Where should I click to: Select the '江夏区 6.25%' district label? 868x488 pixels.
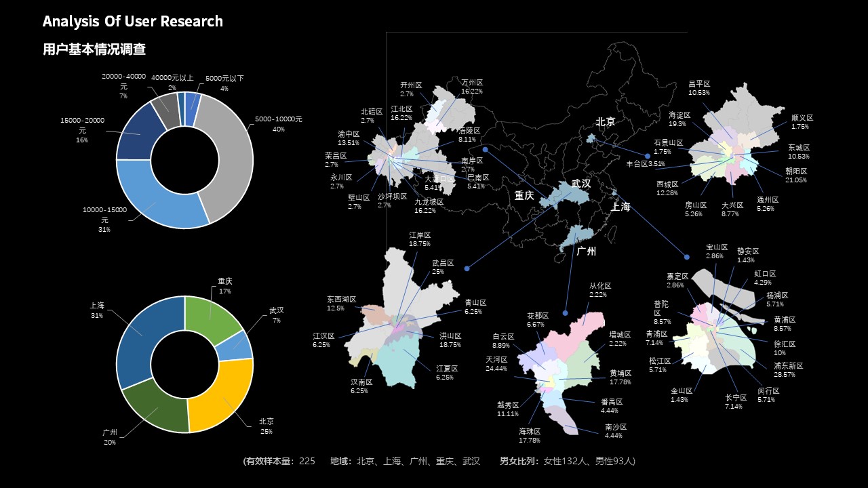point(447,373)
